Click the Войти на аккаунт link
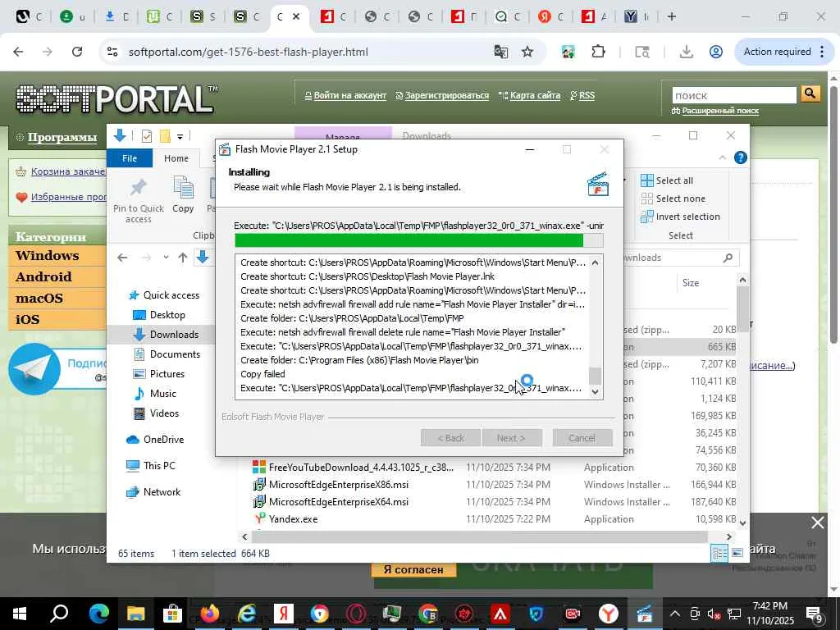Image resolution: width=840 pixels, height=630 pixels. pyautogui.click(x=349, y=95)
